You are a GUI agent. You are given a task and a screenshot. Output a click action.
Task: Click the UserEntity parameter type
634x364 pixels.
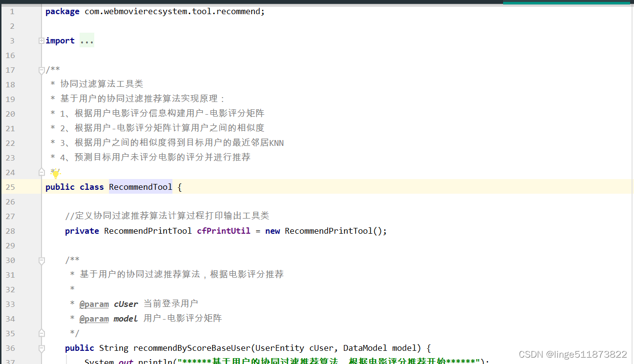pos(280,348)
